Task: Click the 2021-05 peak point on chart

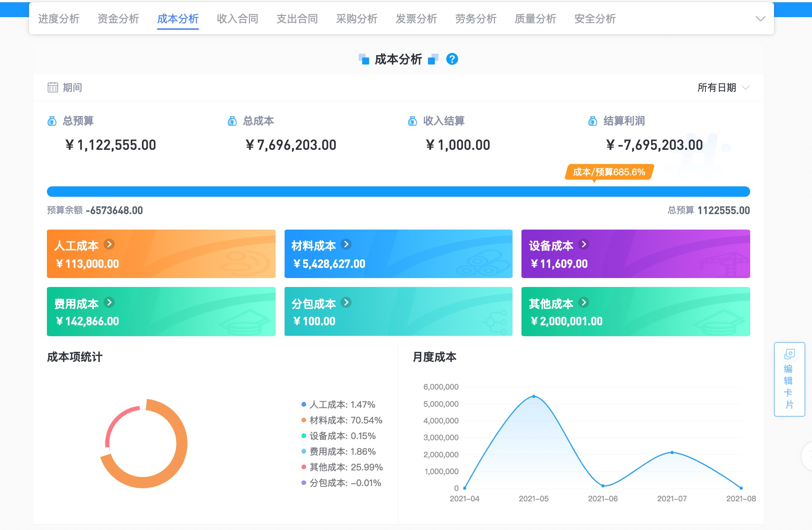Action: point(534,396)
